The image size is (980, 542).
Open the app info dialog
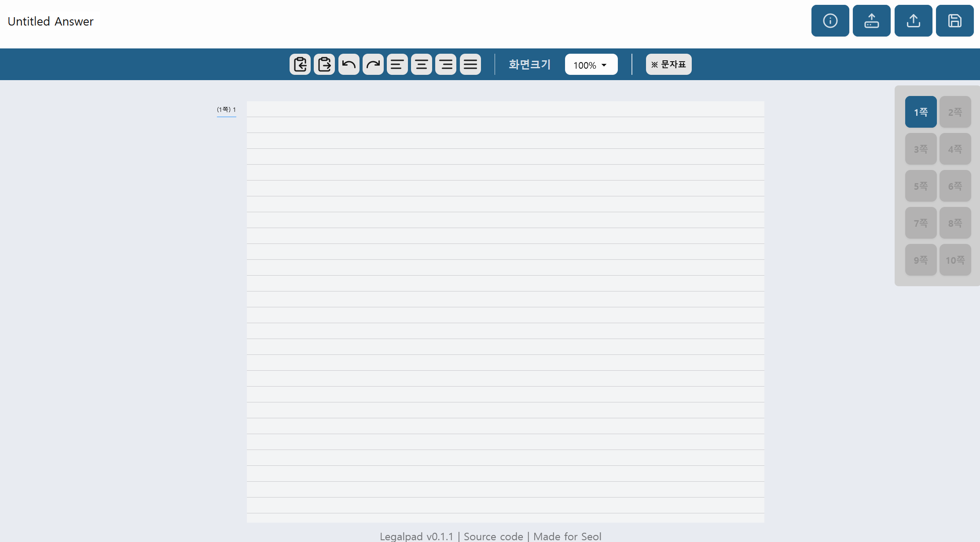[830, 20]
